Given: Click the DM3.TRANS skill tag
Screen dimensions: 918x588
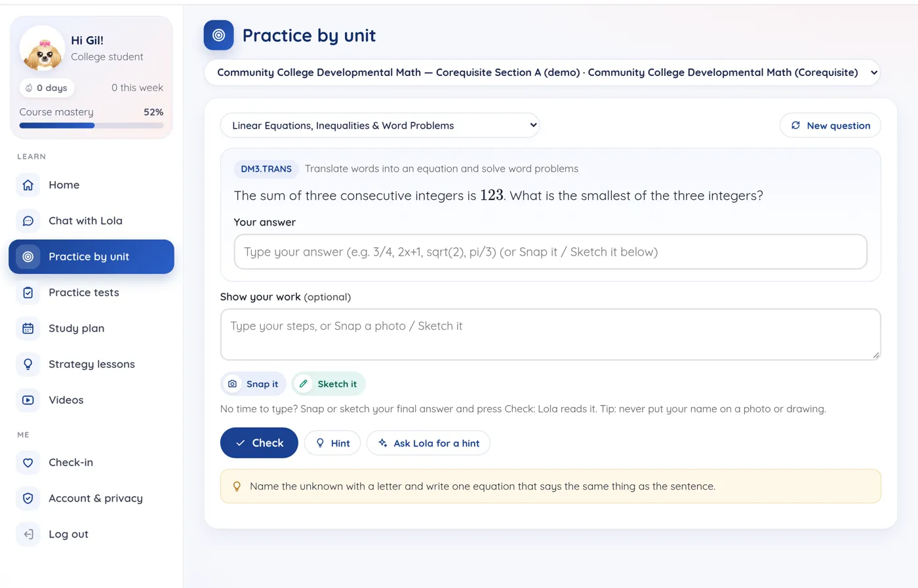Looking at the screenshot, I should (x=266, y=169).
